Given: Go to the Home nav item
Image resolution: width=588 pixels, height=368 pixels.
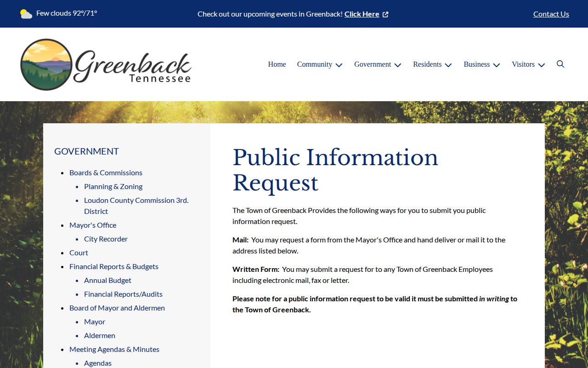Looking at the screenshot, I should (277, 64).
